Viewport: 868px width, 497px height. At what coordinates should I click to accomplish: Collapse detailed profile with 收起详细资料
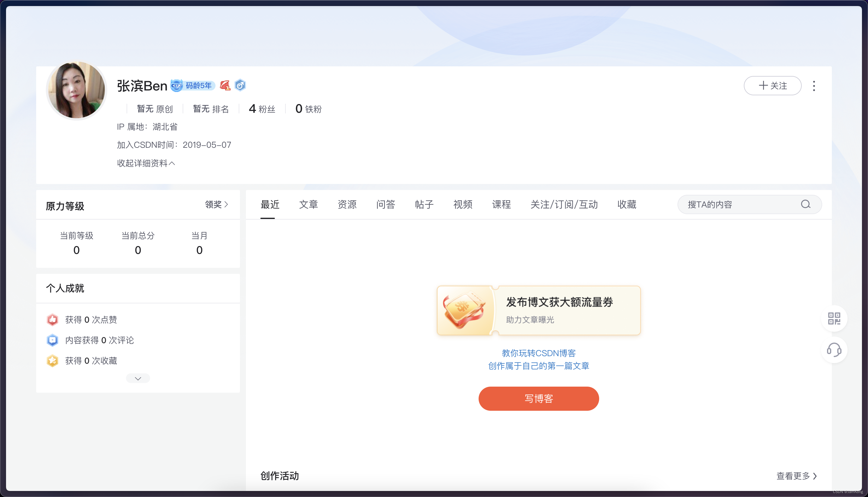click(x=146, y=163)
